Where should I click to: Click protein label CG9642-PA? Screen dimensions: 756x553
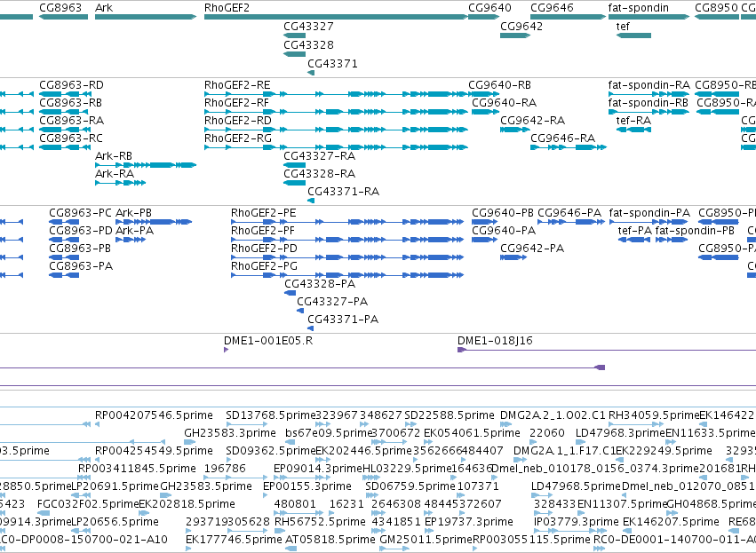click(x=532, y=249)
